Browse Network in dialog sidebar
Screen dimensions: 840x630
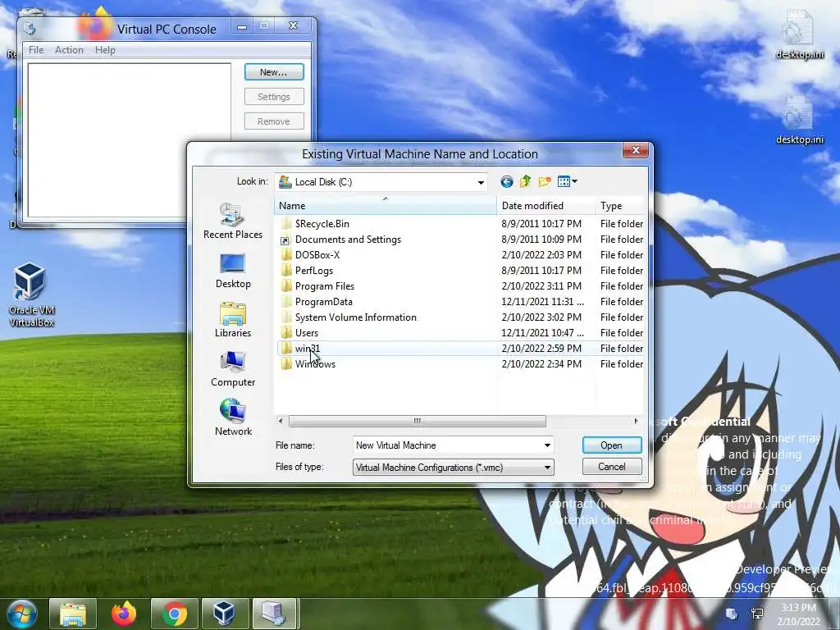tap(233, 418)
